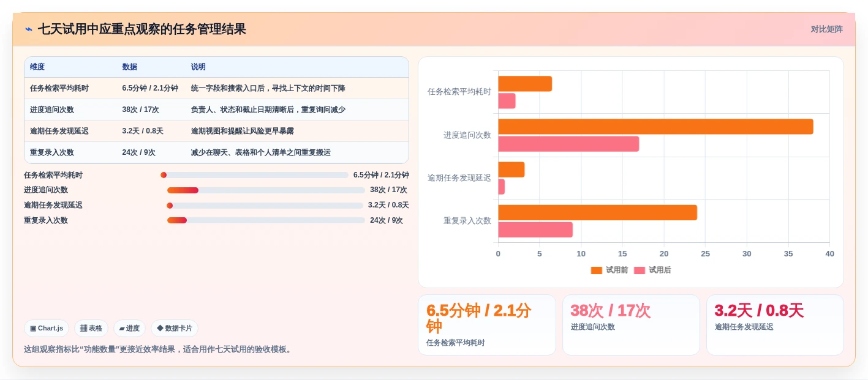Open the 38次 / 17次 data card
Viewport: 868px width, 380px height.
point(631,325)
